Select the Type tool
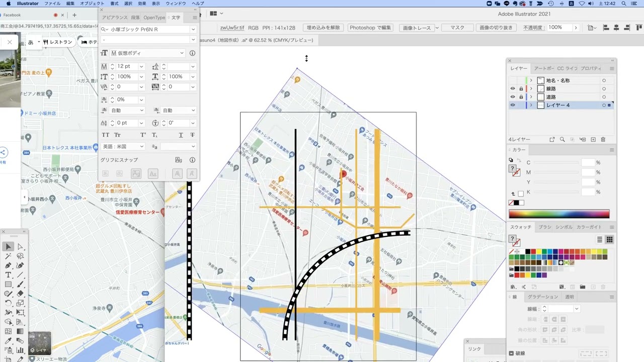 [x=8, y=275]
